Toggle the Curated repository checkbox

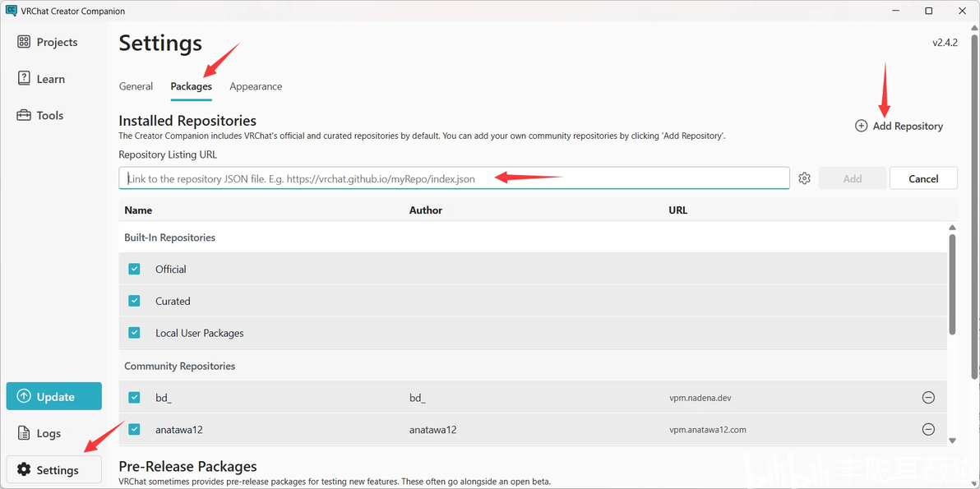coord(134,301)
